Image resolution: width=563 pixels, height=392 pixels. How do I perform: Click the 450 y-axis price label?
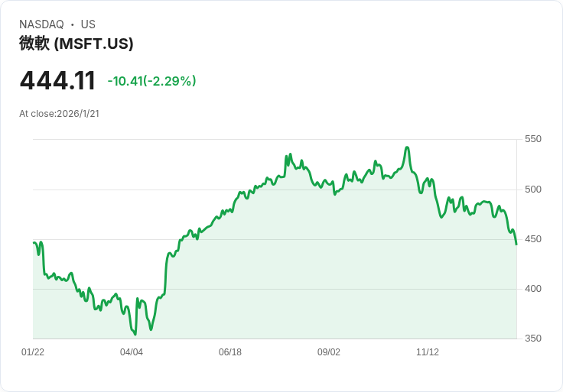pyautogui.click(x=533, y=239)
